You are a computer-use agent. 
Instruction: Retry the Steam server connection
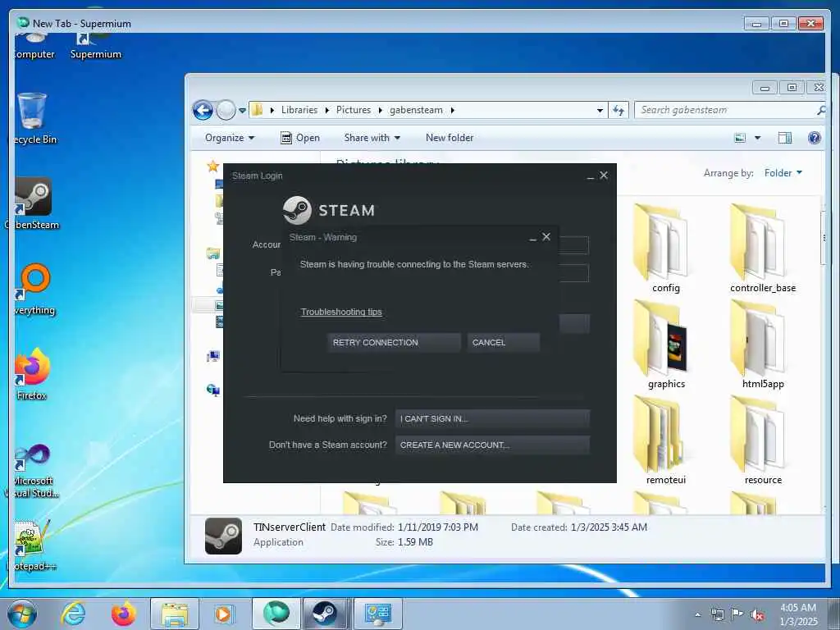coord(394,342)
